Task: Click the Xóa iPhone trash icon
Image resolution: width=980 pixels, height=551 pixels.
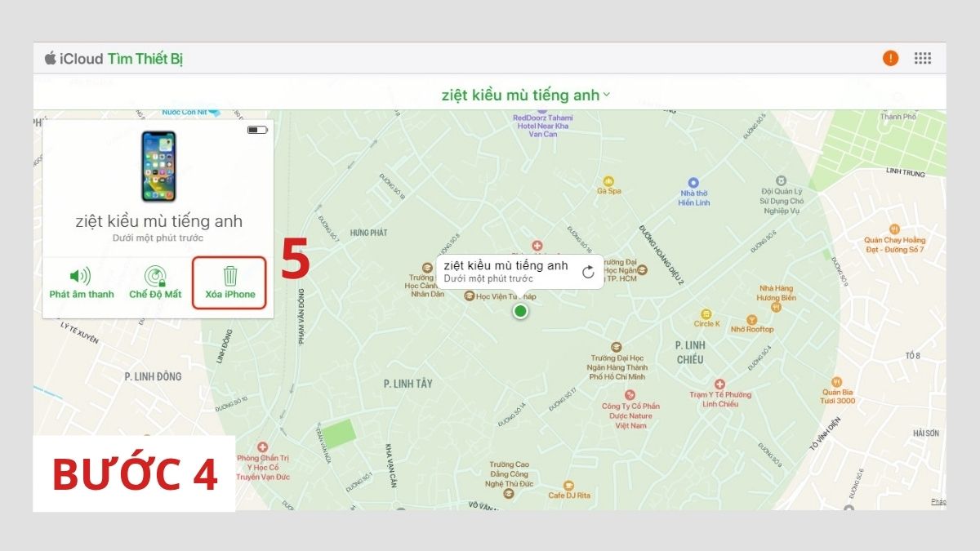Action: click(230, 276)
